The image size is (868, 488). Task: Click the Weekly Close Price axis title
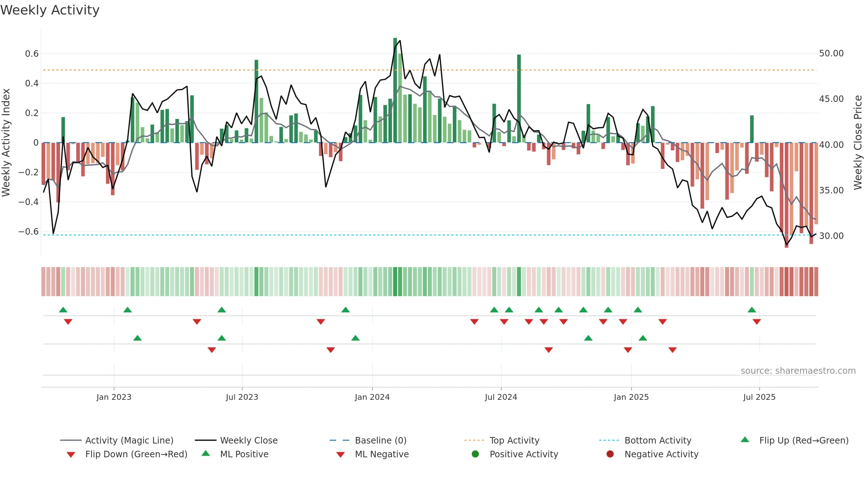858,142
